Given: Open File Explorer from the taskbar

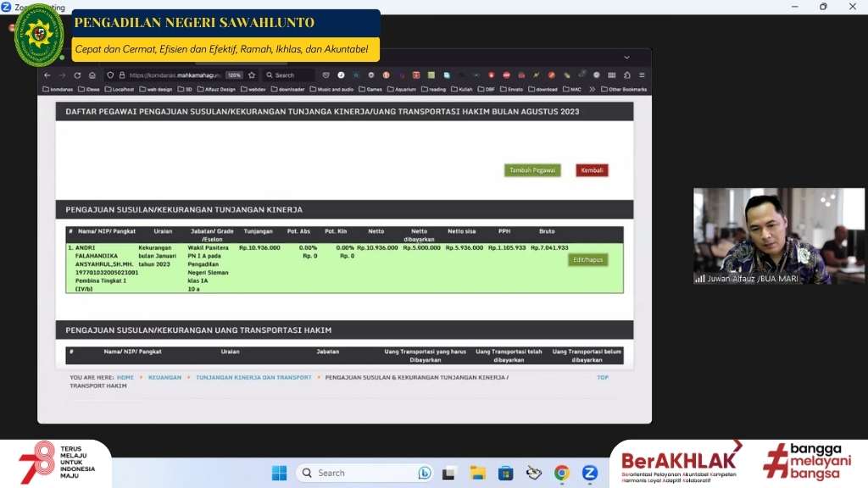Looking at the screenshot, I should coord(477,473).
